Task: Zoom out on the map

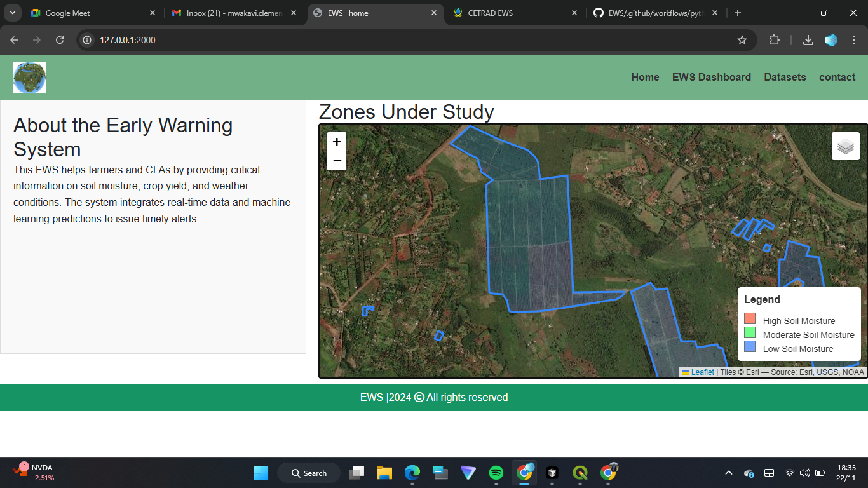Action: coord(337,161)
